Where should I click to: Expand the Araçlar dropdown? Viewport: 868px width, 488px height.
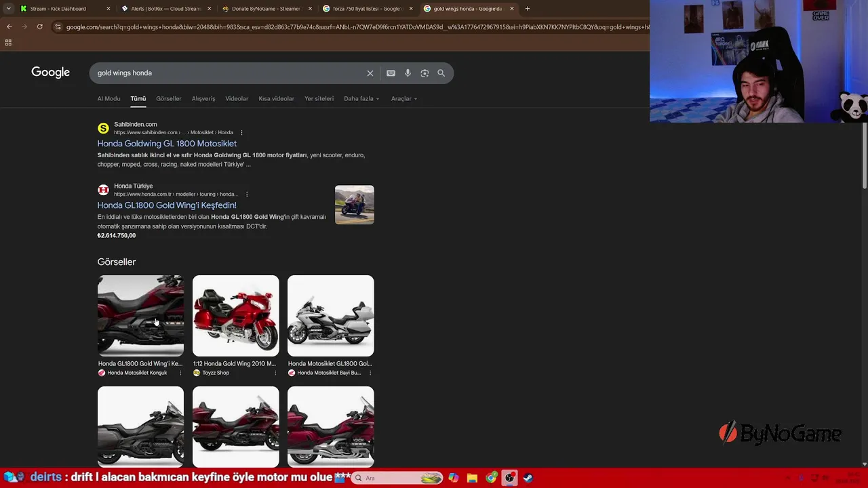click(x=404, y=99)
